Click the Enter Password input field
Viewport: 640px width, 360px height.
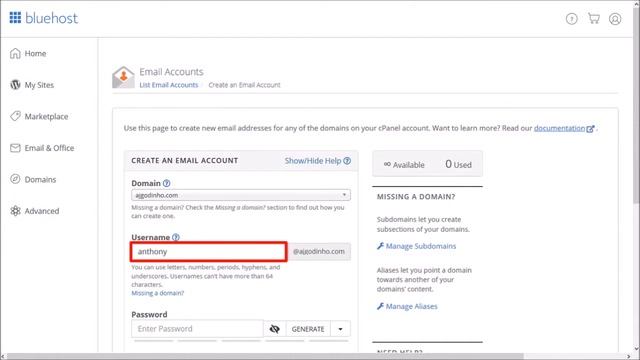pos(198,329)
